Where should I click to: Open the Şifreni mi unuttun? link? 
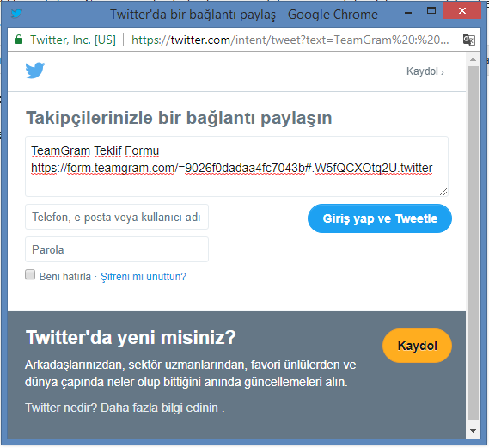(x=144, y=277)
